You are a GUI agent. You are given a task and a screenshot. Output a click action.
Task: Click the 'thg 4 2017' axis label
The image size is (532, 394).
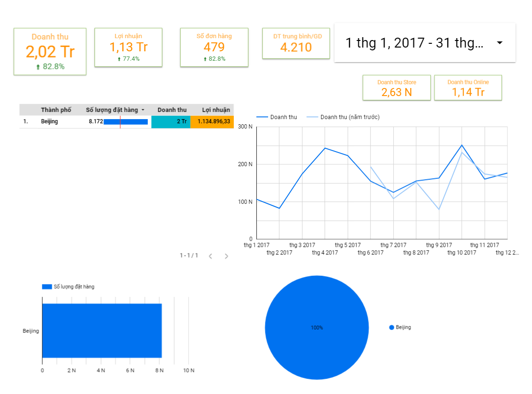[325, 252]
